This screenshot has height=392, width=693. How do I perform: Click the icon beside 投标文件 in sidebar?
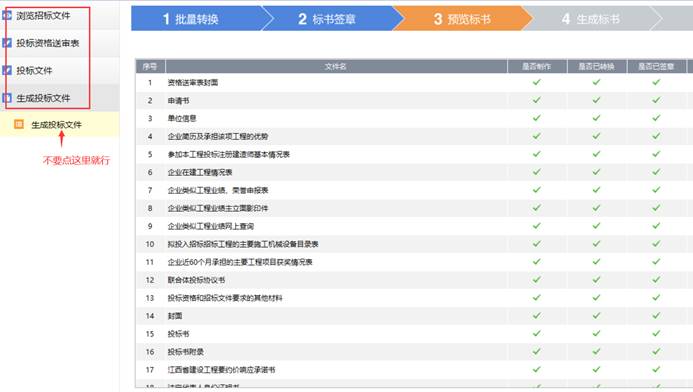7,70
